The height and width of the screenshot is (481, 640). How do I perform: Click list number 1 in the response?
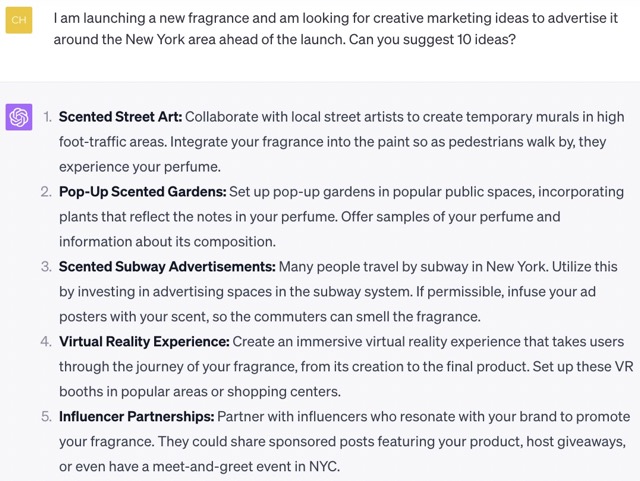[47, 117]
